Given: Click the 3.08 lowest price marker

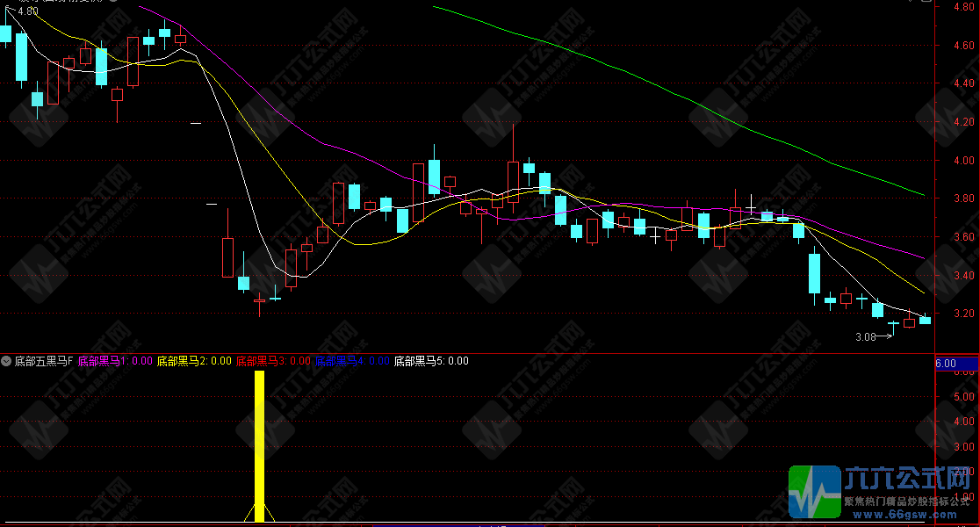Looking at the screenshot, I should (x=867, y=336).
